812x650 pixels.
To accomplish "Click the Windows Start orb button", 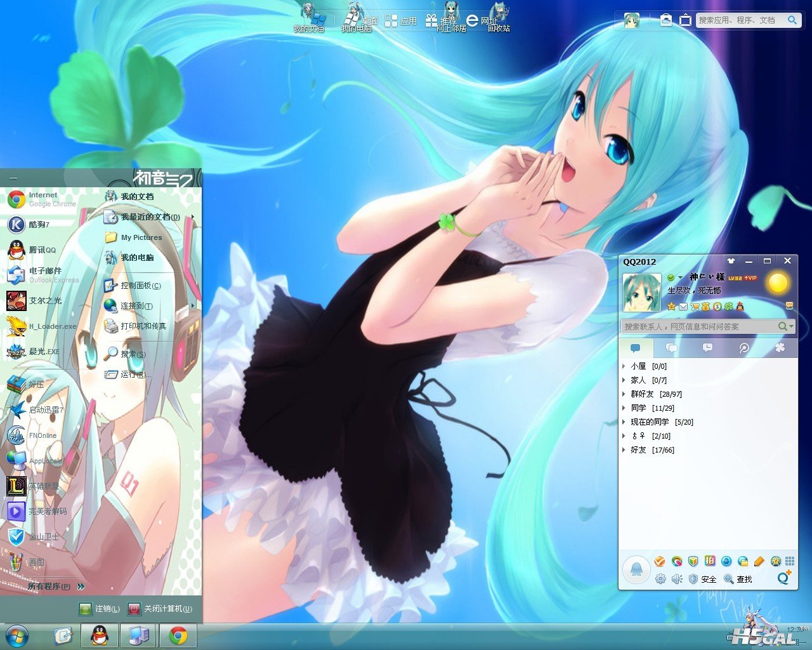I will click(16, 635).
